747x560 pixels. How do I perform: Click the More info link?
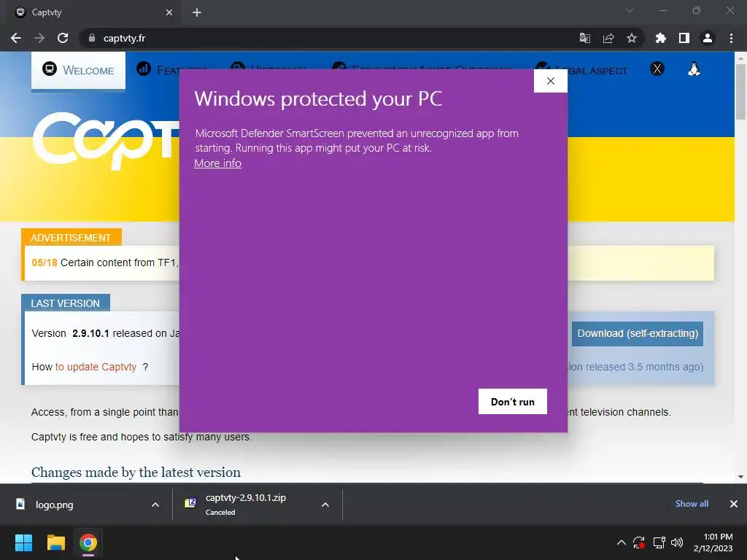pos(217,163)
